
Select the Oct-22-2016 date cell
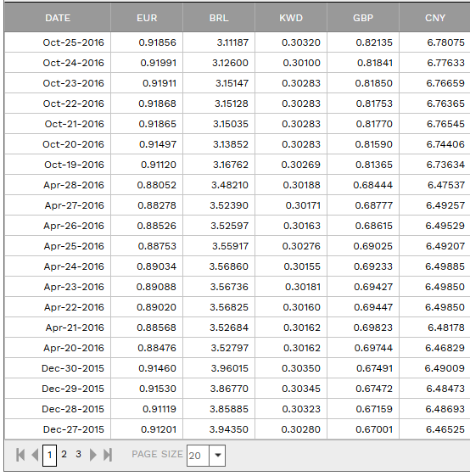(58, 104)
